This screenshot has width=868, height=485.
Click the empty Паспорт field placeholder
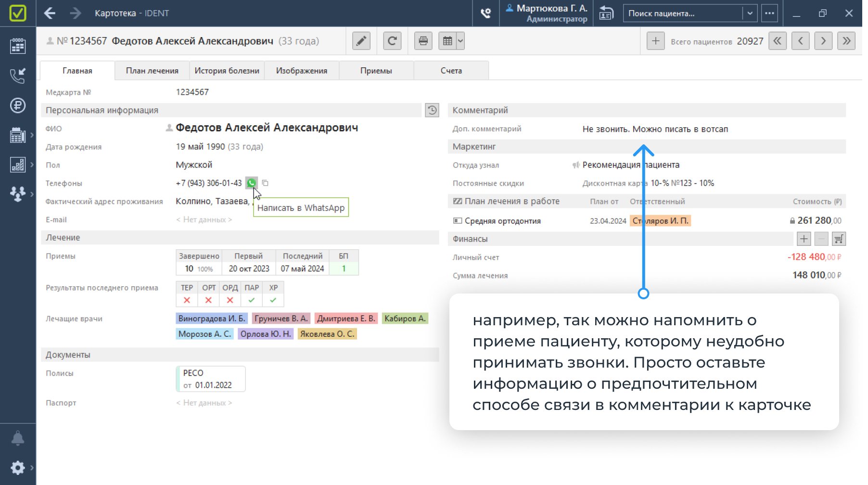pyautogui.click(x=204, y=403)
